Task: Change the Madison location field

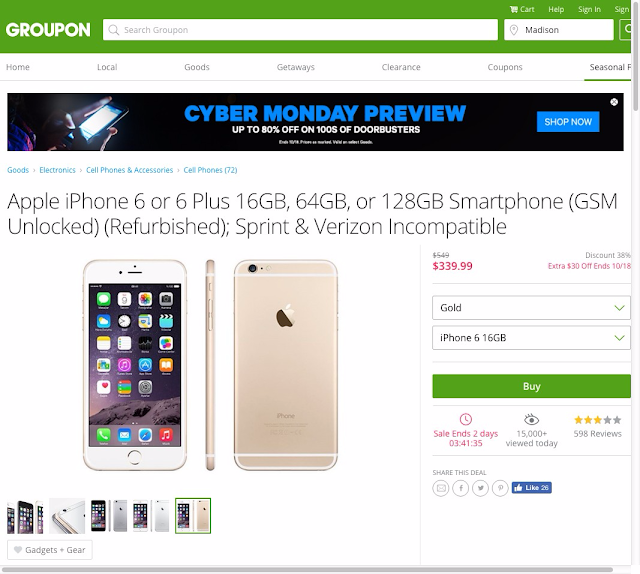Action: [558, 30]
